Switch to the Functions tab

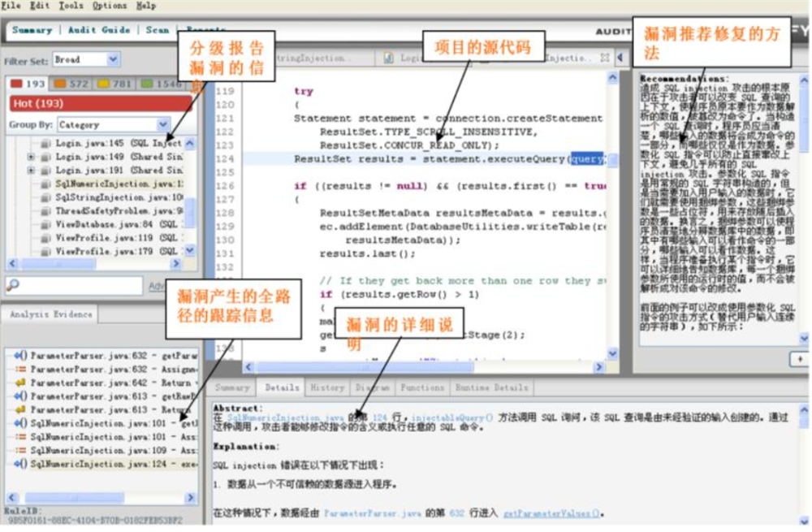point(422,388)
